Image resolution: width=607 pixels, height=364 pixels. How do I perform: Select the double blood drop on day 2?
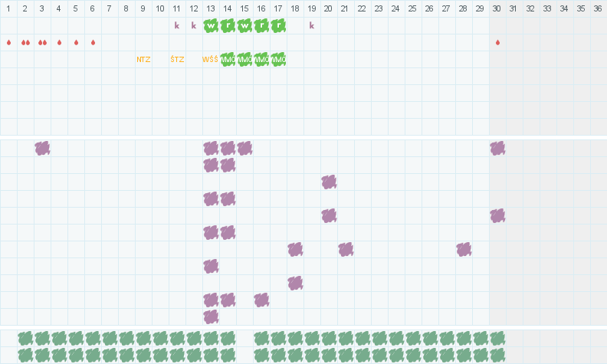[25, 42]
